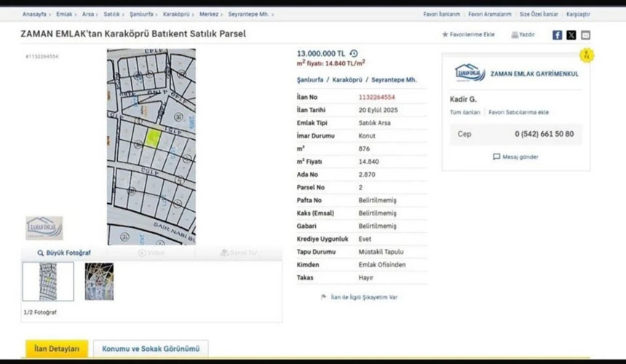The width and height of the screenshot is (626, 364).
Task: Click Takas value Hayır
Action: pyautogui.click(x=365, y=278)
